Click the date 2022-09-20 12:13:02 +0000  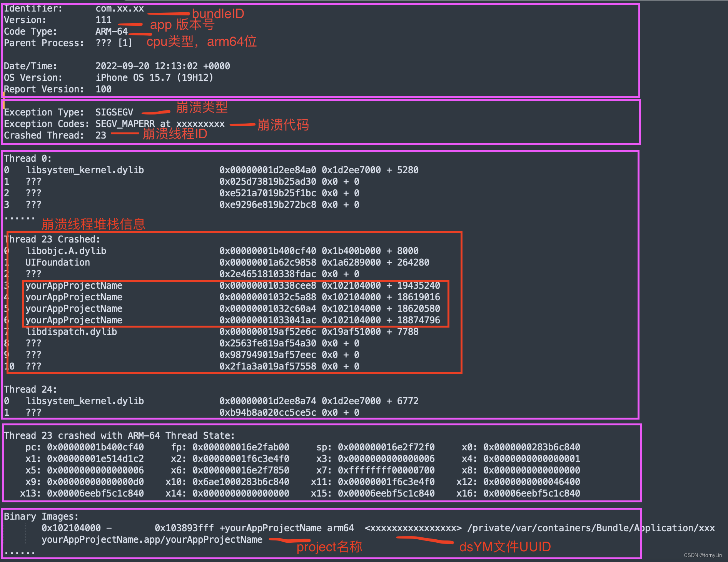point(163,66)
